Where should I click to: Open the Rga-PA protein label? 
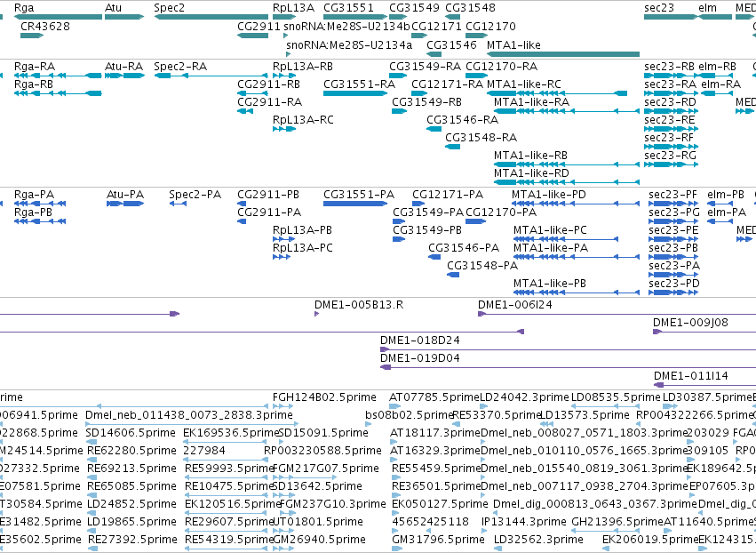point(34,194)
